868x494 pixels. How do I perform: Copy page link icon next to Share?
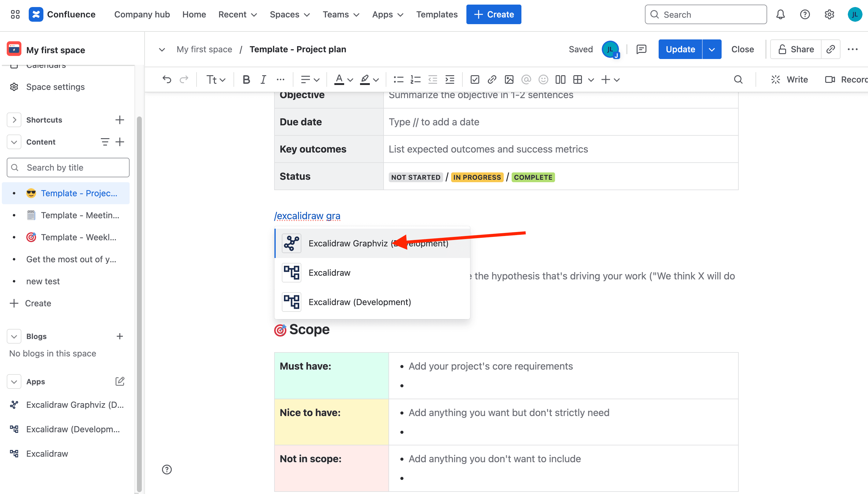point(830,49)
